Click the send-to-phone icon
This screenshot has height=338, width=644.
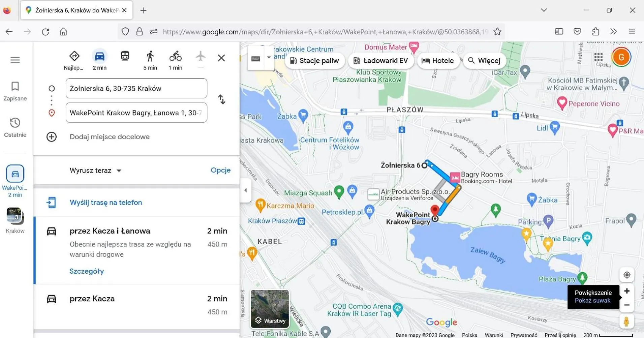pos(51,203)
